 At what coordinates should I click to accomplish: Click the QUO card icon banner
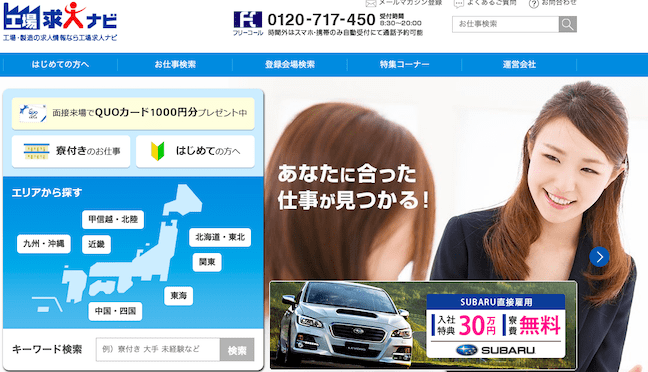33,113
